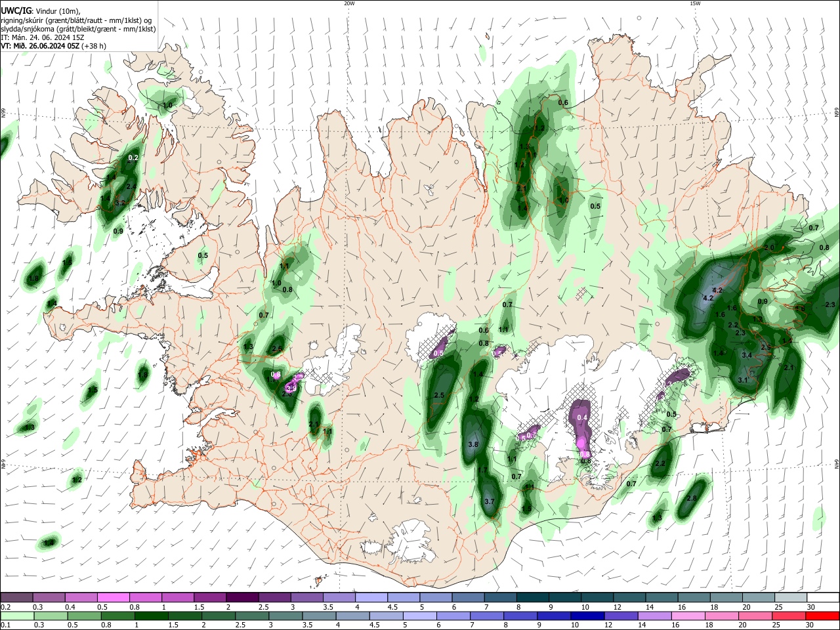Pick the pure red 30 mm rain swatch
This screenshot has width=840, height=630.
[x=822, y=616]
